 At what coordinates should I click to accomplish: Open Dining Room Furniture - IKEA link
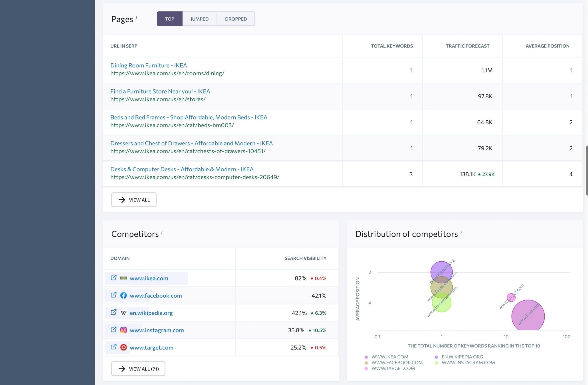coord(148,65)
